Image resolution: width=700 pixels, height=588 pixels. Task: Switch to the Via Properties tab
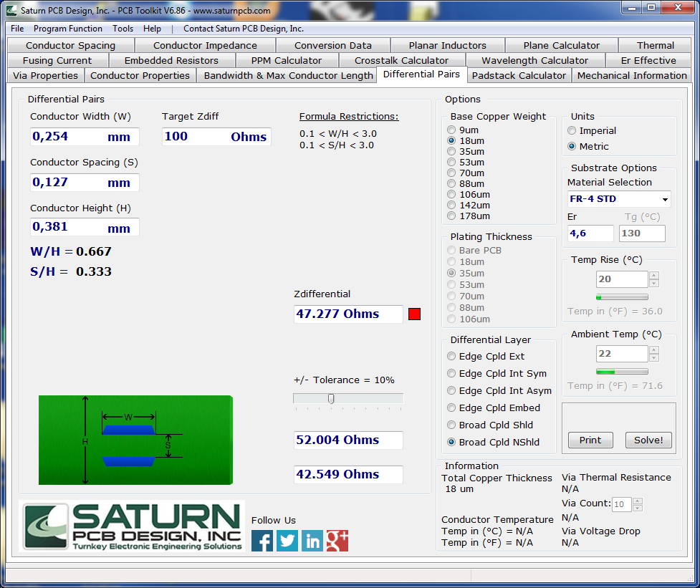tap(45, 75)
